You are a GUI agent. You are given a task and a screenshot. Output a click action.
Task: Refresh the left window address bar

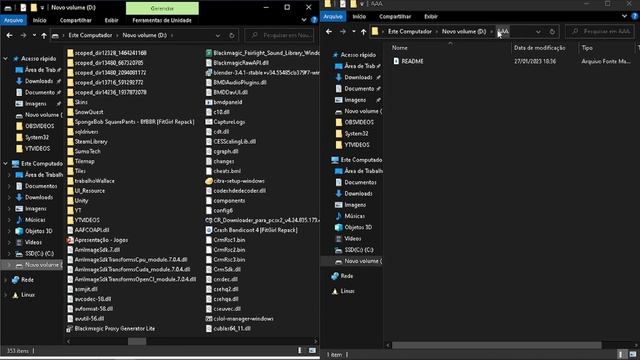[231, 36]
